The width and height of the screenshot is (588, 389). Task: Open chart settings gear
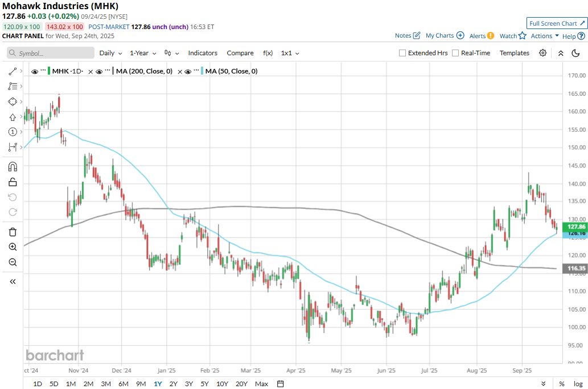(x=542, y=53)
